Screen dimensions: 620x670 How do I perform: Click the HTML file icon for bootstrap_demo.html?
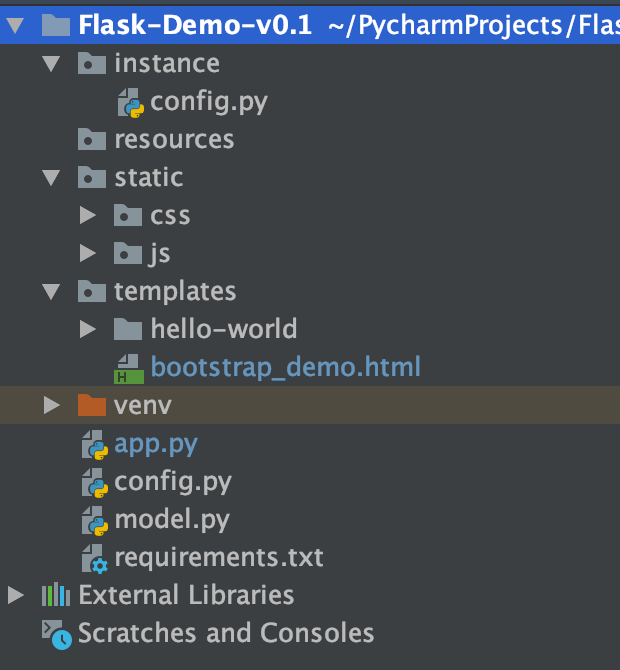click(x=129, y=369)
